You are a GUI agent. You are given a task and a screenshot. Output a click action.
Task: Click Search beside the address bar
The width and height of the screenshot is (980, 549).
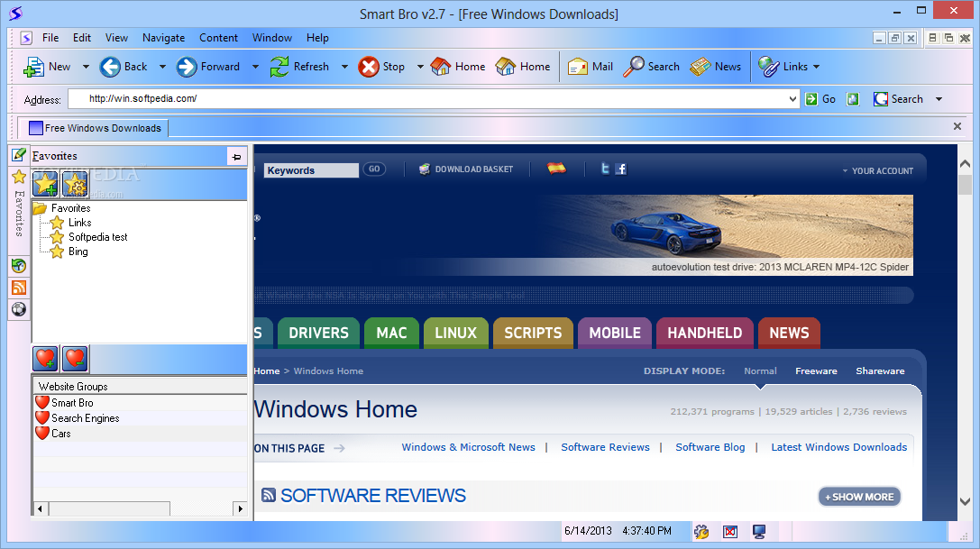tap(899, 99)
